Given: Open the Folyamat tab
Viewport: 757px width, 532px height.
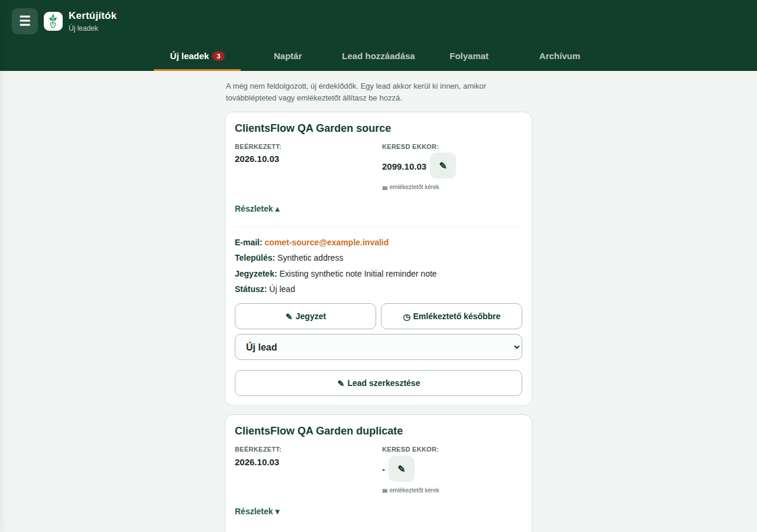Looking at the screenshot, I should click(x=469, y=57).
